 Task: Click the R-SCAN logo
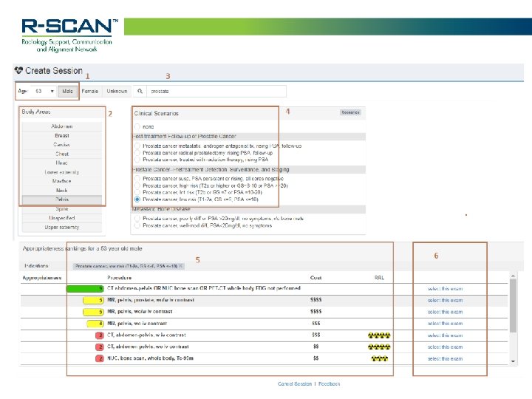[69, 35]
